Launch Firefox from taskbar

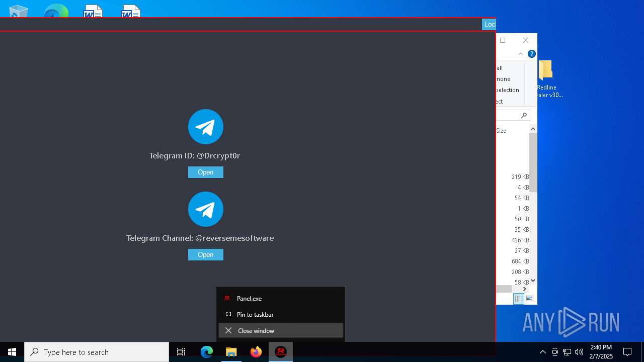tap(256, 352)
